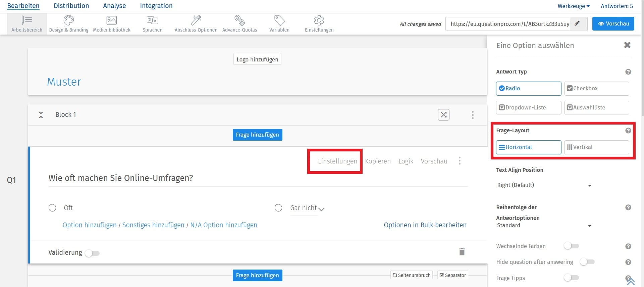Click Logo hinzufügen button
The image size is (644, 287).
pyautogui.click(x=257, y=59)
